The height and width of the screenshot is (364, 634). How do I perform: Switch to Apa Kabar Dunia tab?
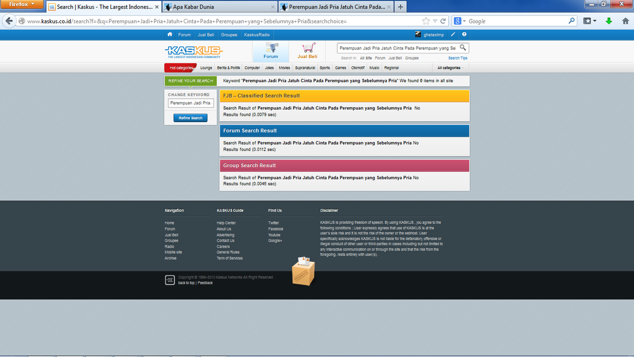[220, 7]
